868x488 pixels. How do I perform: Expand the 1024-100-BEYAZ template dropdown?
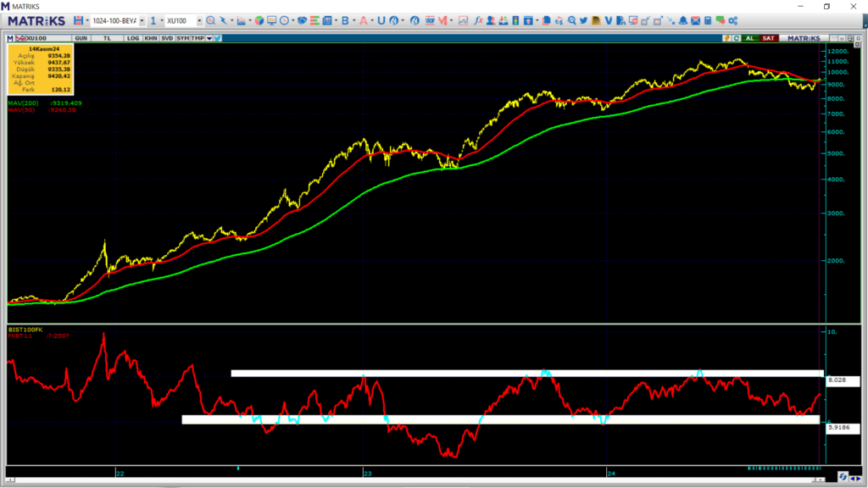pyautogui.click(x=141, y=20)
